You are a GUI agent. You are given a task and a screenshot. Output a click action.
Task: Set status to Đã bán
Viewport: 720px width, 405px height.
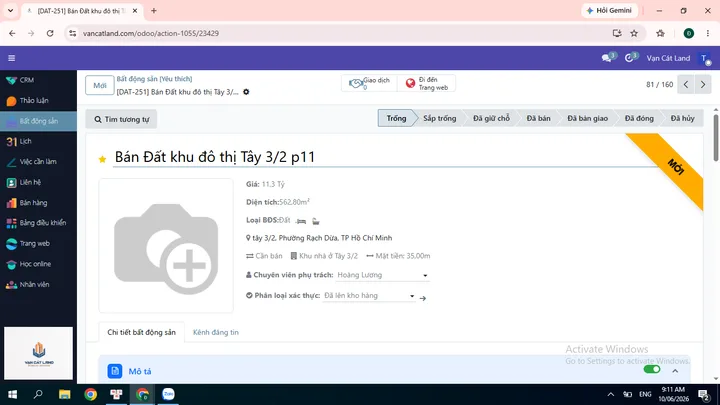click(538, 118)
